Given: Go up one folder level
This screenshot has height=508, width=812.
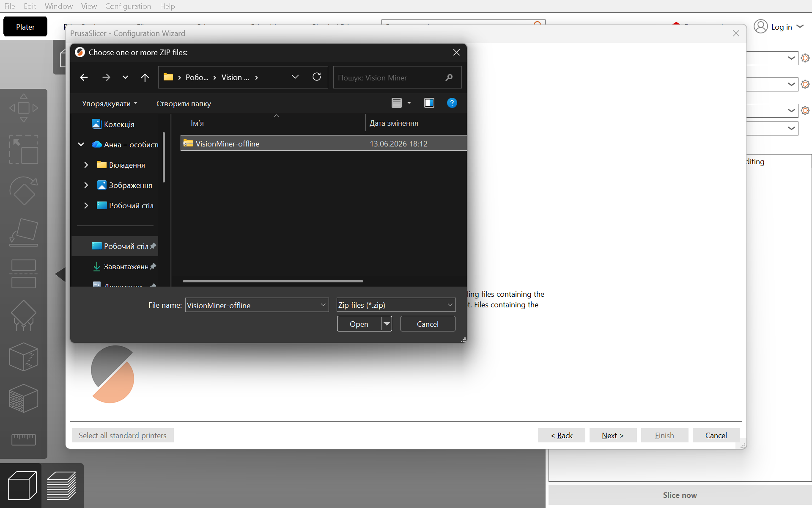Looking at the screenshot, I should pyautogui.click(x=145, y=77).
